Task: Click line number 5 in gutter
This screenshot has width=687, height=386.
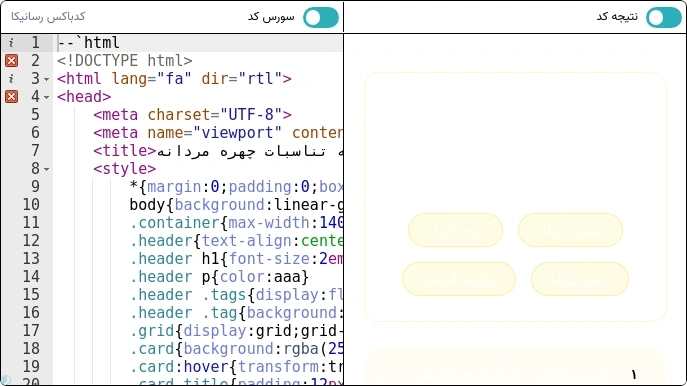Action: click(x=35, y=114)
